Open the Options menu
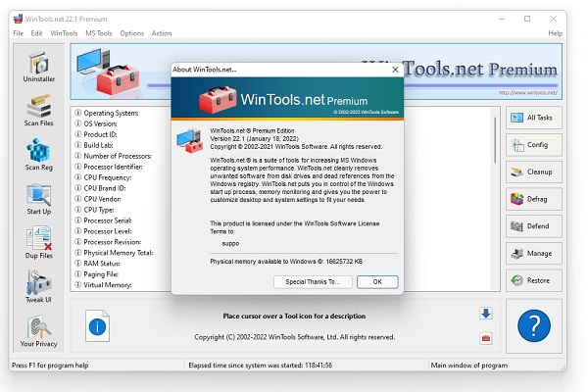 pos(131,33)
